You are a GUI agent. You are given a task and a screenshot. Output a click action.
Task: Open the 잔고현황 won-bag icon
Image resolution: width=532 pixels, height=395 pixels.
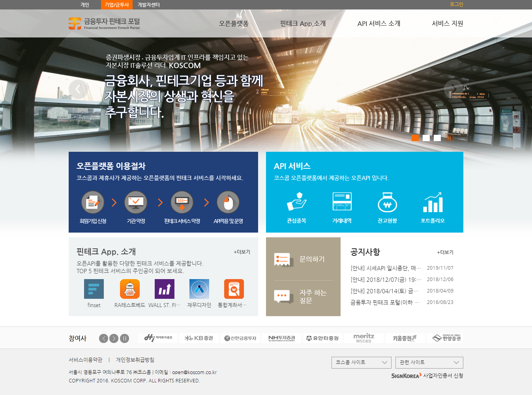pos(387,202)
